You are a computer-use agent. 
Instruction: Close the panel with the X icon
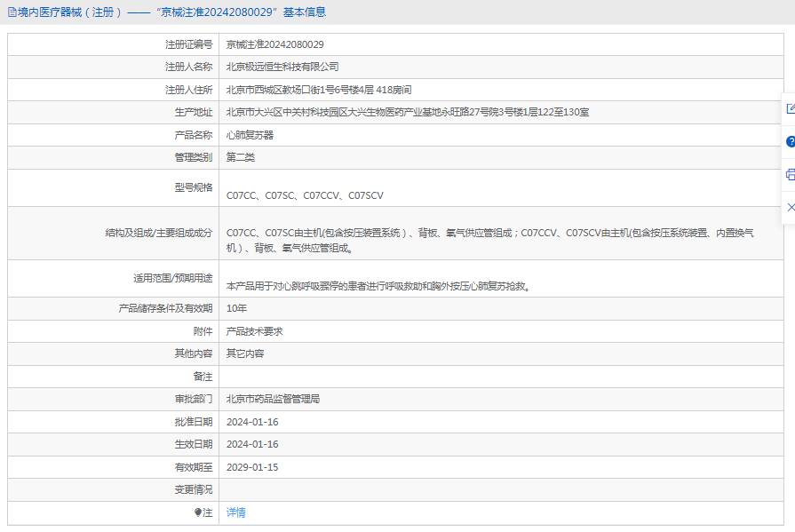point(790,207)
